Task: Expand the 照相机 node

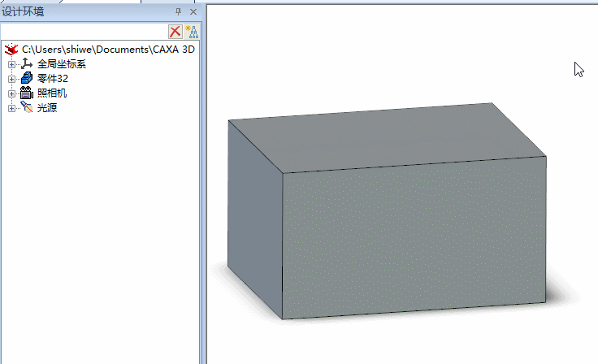Action: [11, 93]
